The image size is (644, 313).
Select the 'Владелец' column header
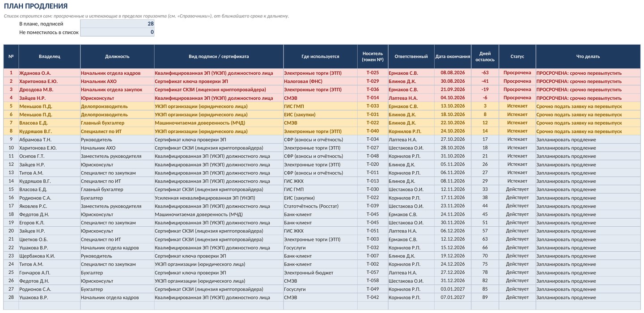pos(49,56)
